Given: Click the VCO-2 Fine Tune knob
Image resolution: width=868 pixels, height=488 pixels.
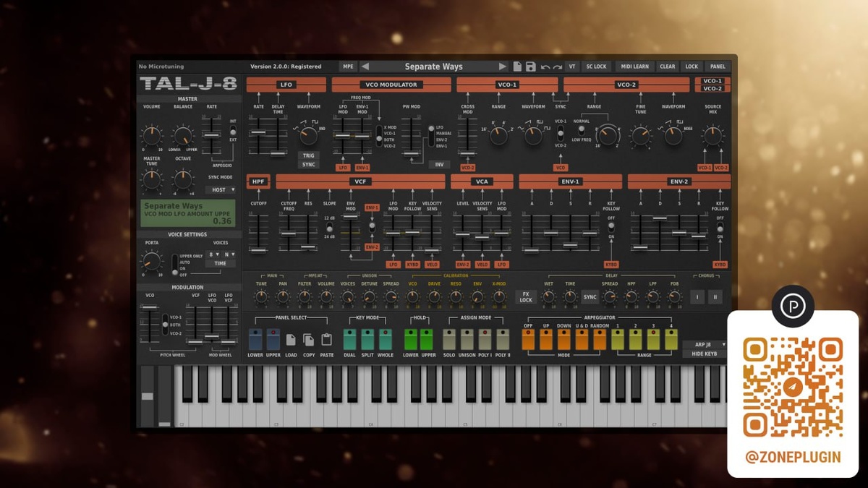Looking at the screenshot, I should coord(640,135).
